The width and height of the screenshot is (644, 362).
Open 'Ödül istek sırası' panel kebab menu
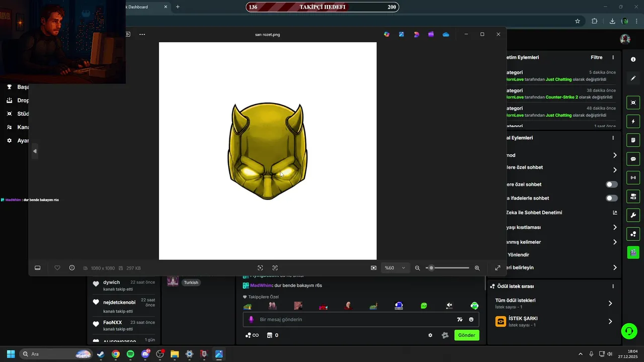(x=613, y=286)
